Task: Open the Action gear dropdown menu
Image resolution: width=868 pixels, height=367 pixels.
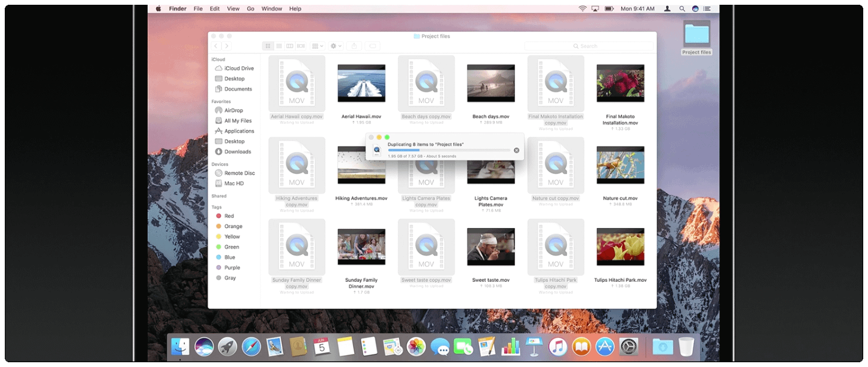Action: [336, 46]
